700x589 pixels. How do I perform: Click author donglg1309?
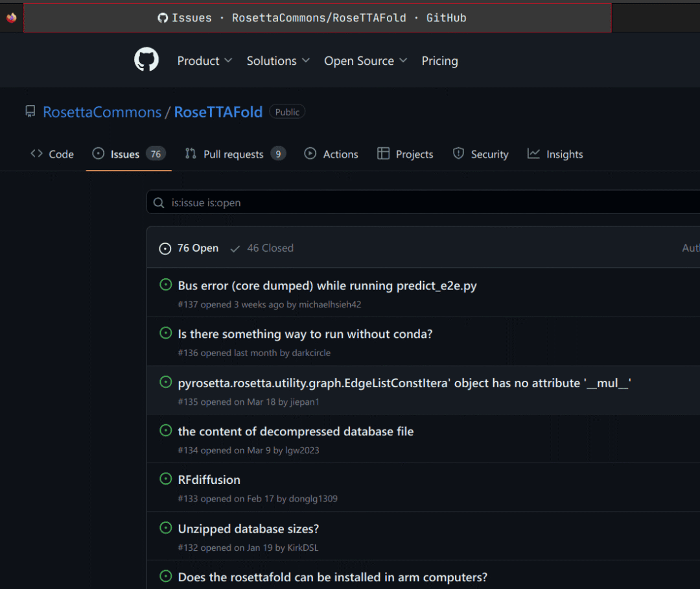point(313,498)
